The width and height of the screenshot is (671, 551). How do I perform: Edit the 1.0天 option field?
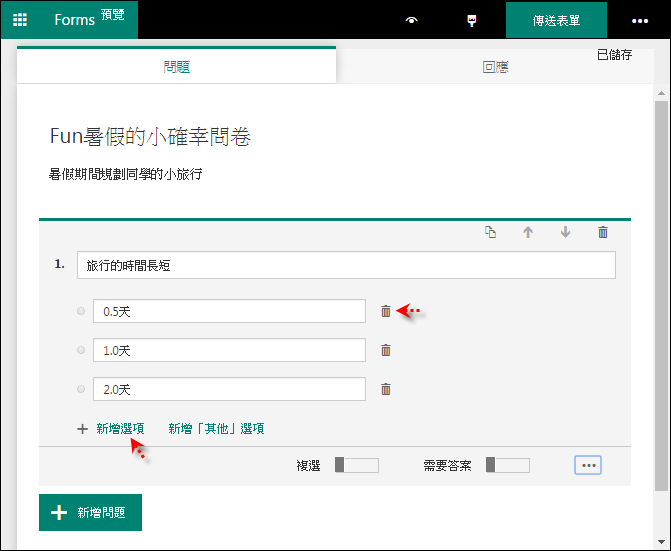pos(229,350)
